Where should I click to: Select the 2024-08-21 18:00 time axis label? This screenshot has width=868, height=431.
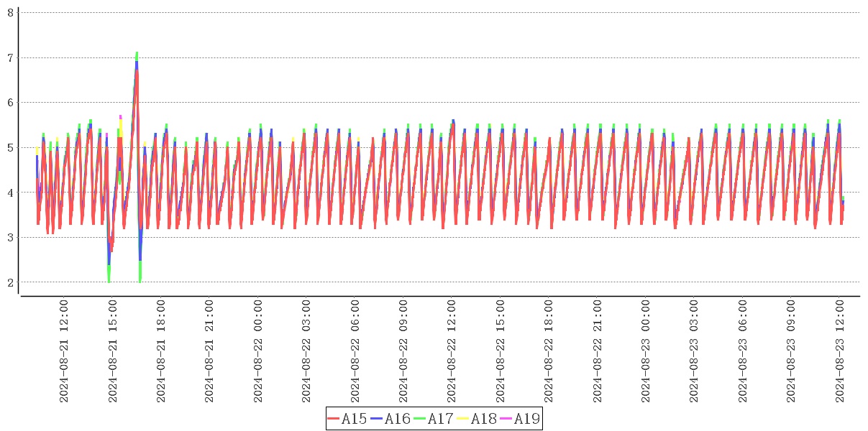click(160, 352)
